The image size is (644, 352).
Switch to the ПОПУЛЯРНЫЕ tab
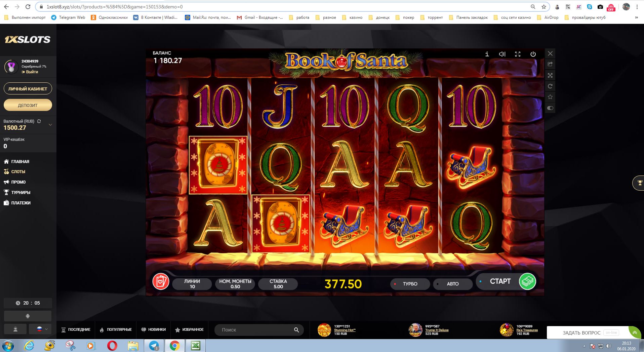[116, 330]
